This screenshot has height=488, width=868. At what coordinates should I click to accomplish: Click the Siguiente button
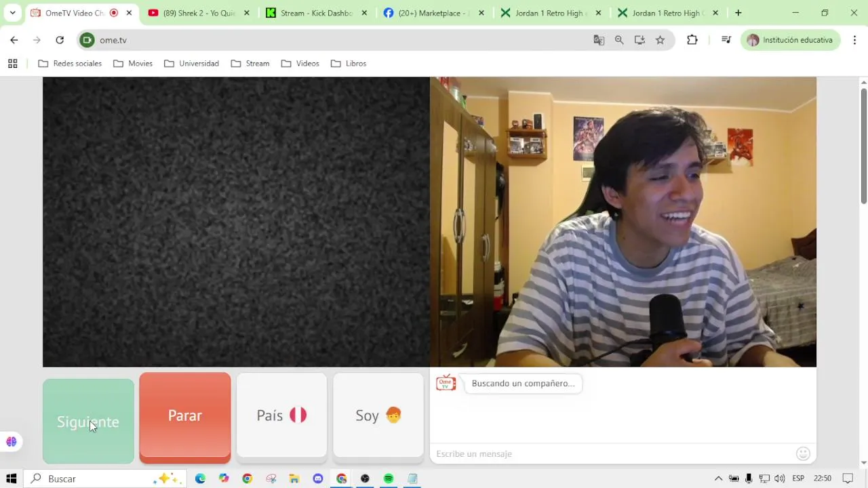click(x=88, y=422)
